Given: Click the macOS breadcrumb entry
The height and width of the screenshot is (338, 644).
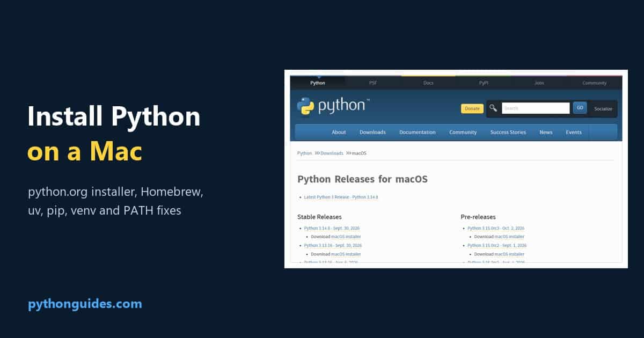Looking at the screenshot, I should [x=359, y=153].
